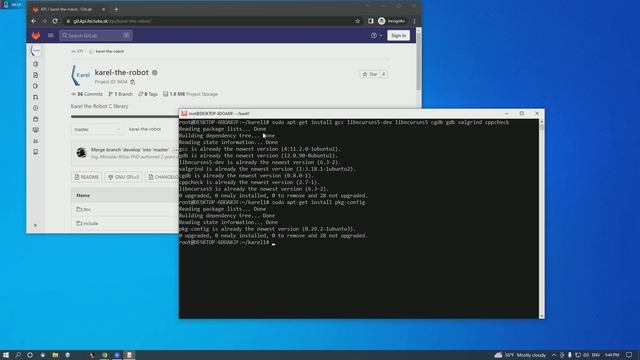Open the Chrome three-dot menu
This screenshot has width=640, height=360.
pyautogui.click(x=414, y=21)
